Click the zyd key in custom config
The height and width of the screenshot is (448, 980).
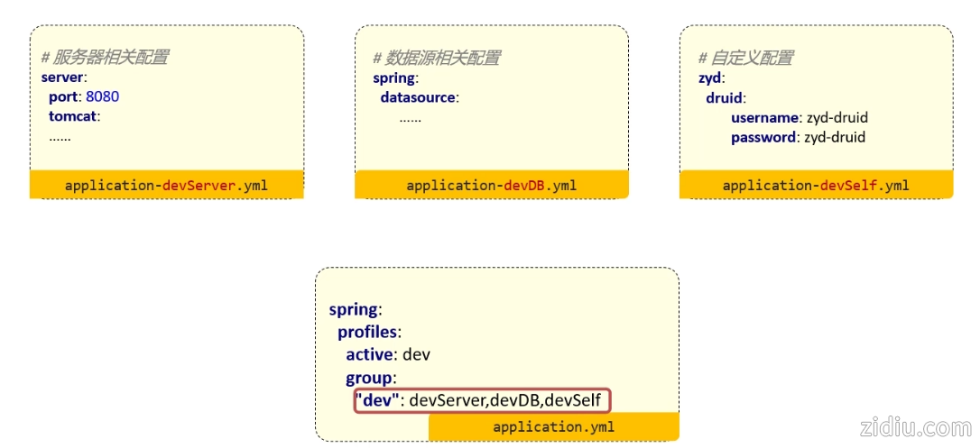711,78
